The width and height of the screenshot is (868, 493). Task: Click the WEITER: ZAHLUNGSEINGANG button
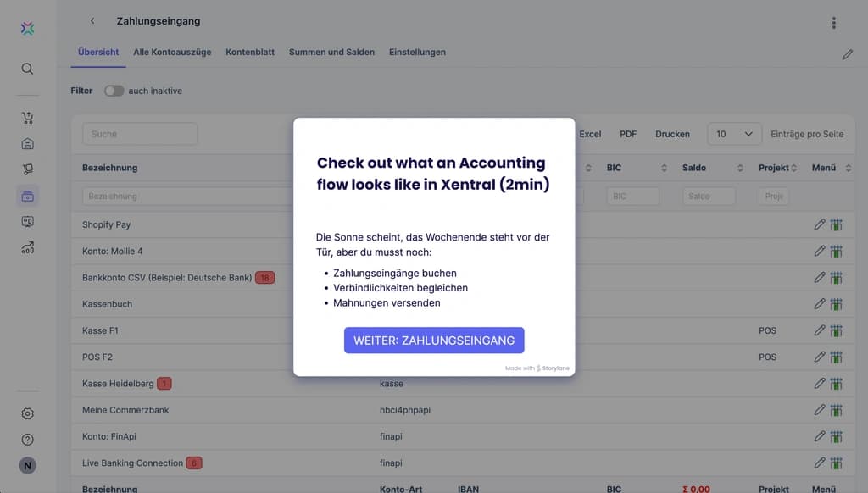coord(434,341)
